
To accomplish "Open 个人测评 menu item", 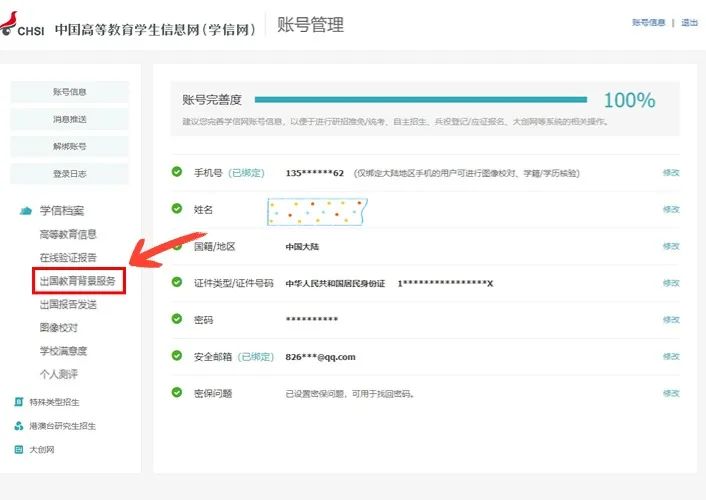I will click(59, 374).
